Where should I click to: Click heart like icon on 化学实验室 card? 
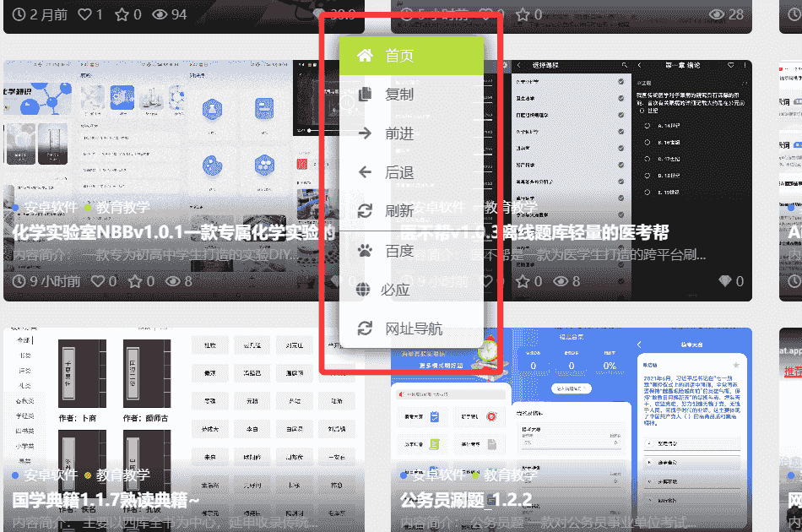coord(98,281)
